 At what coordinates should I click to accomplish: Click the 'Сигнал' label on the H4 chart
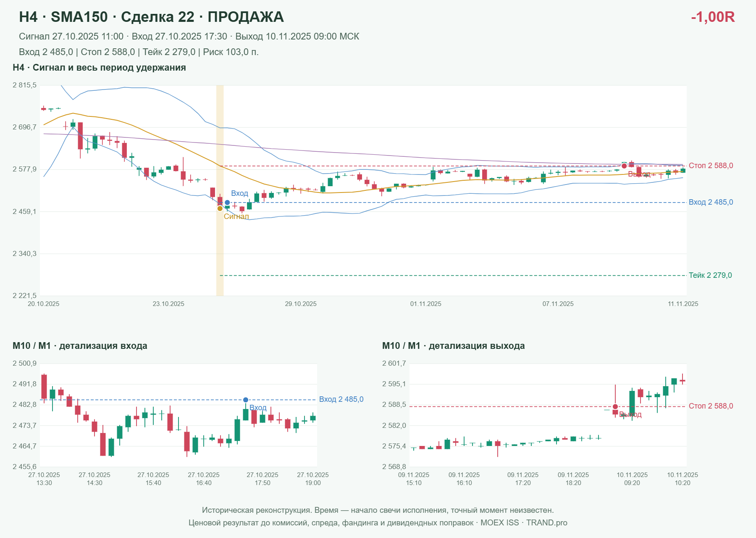pyautogui.click(x=236, y=216)
